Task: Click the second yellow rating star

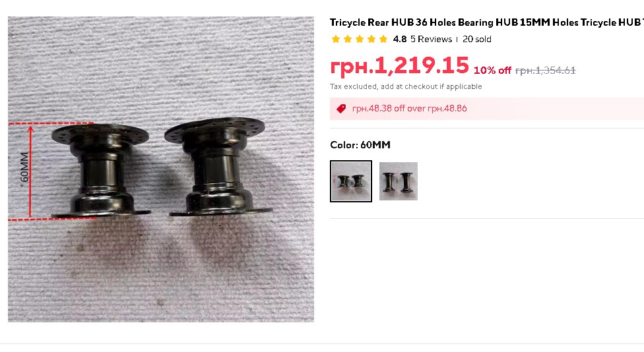Action: (348, 39)
